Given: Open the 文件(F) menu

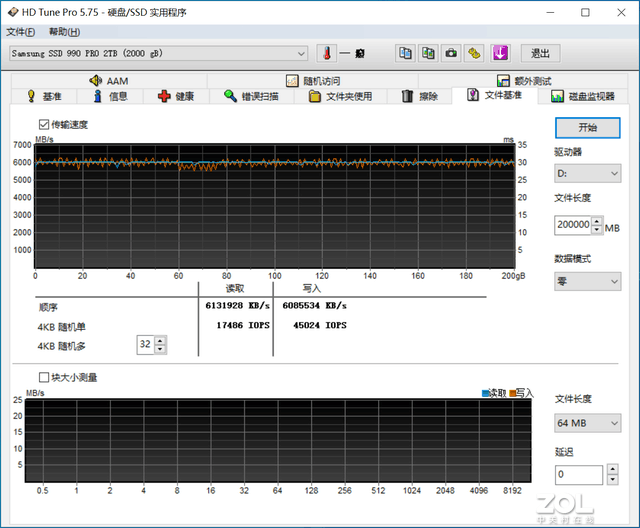Looking at the screenshot, I should pos(21,32).
